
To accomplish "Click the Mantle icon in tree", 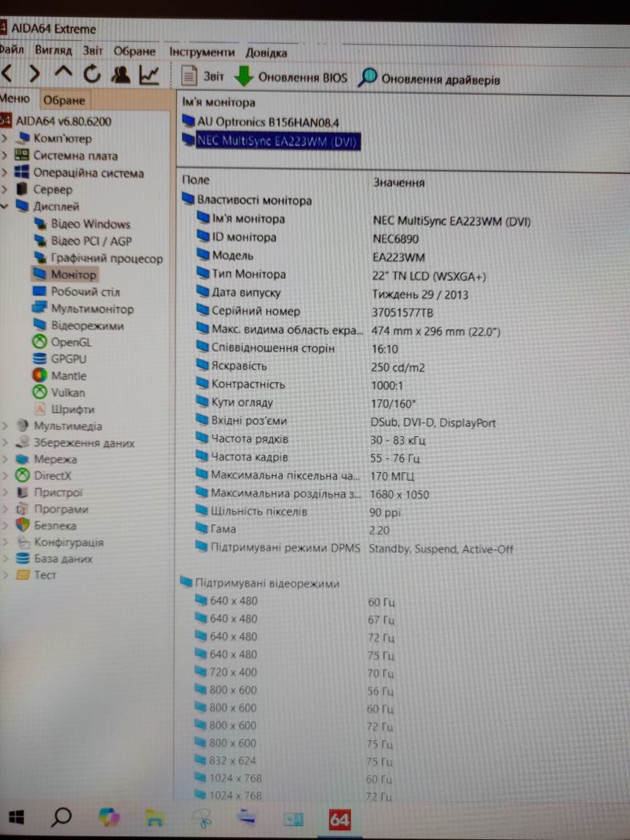I will point(40,375).
